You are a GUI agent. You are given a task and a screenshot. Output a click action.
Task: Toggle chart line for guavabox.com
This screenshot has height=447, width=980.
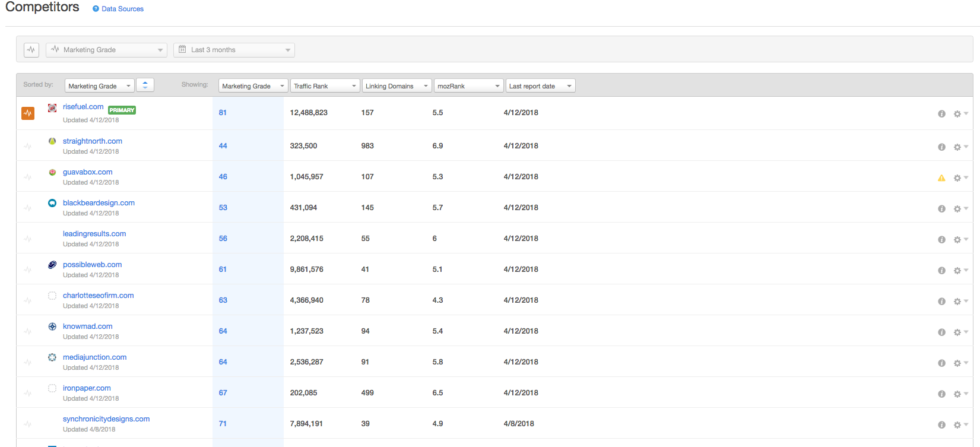coord(28,177)
